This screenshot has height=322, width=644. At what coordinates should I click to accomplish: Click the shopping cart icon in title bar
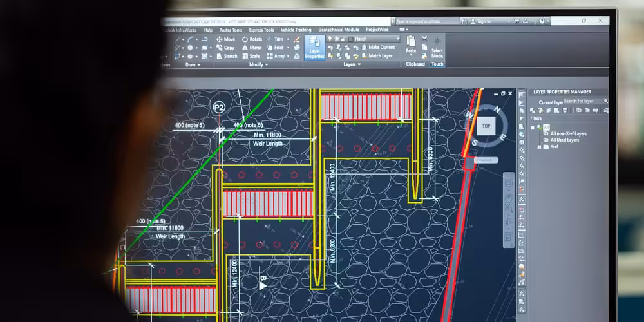click(518, 21)
